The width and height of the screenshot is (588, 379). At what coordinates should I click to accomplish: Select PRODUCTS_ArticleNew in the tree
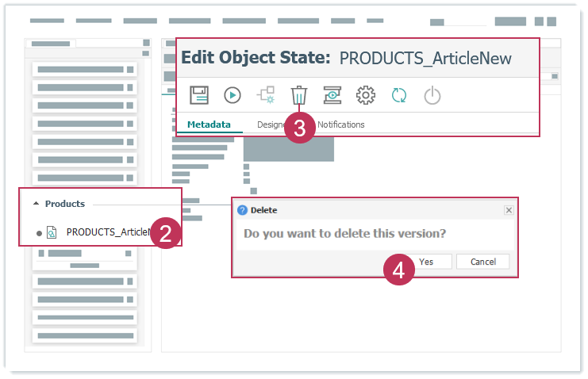click(108, 232)
